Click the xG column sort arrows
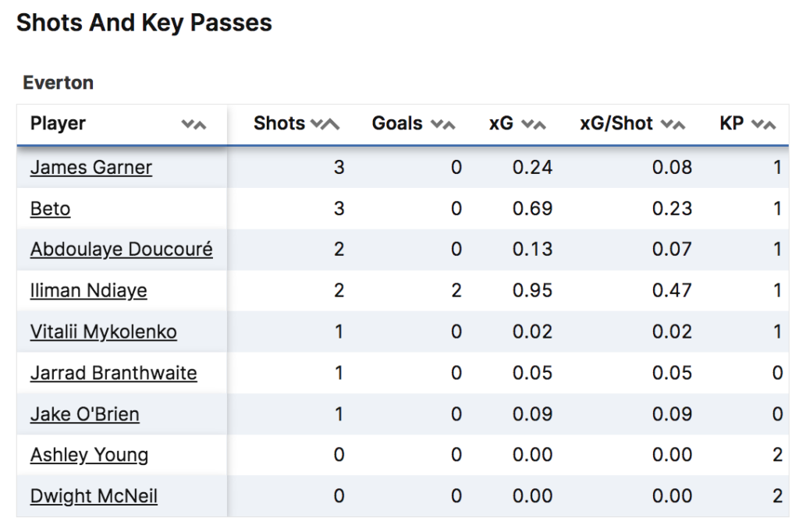 (534, 125)
